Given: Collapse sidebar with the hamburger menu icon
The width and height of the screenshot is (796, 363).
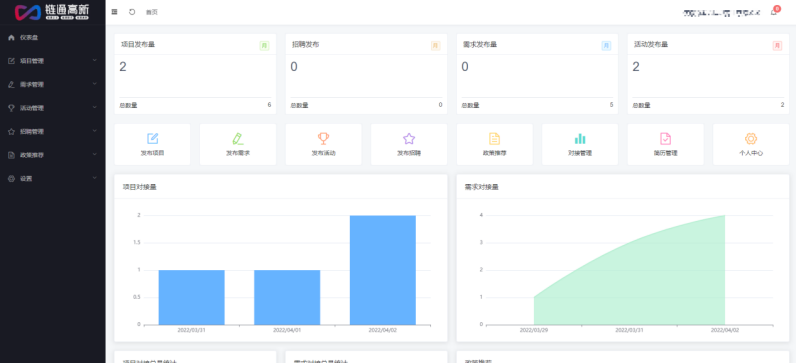Looking at the screenshot, I should pos(114,12).
